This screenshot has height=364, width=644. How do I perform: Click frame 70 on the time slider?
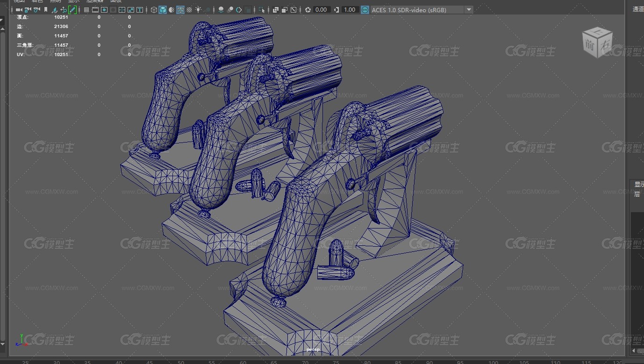tap(305, 362)
